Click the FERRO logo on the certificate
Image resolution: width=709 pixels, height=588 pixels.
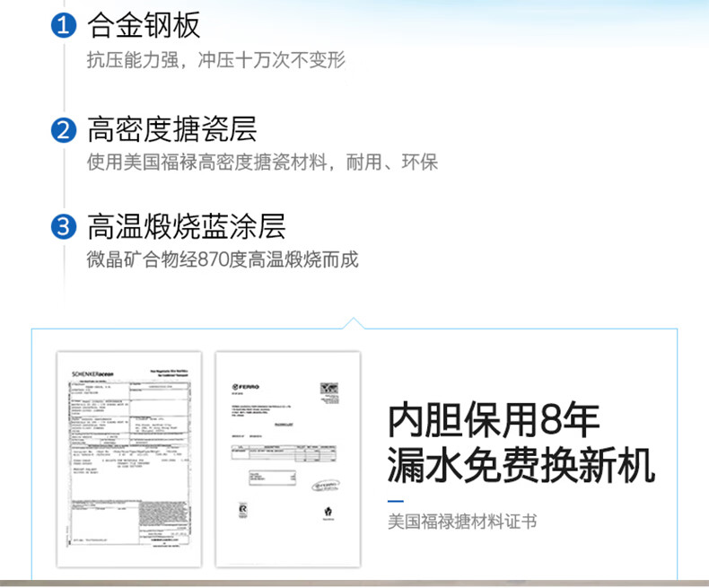pyautogui.click(x=244, y=387)
